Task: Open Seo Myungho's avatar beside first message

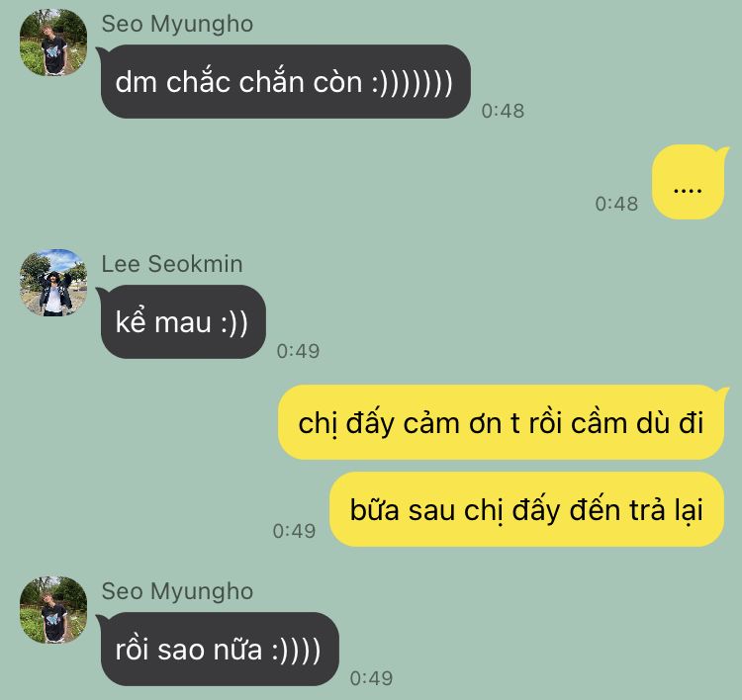Action: click(x=53, y=43)
